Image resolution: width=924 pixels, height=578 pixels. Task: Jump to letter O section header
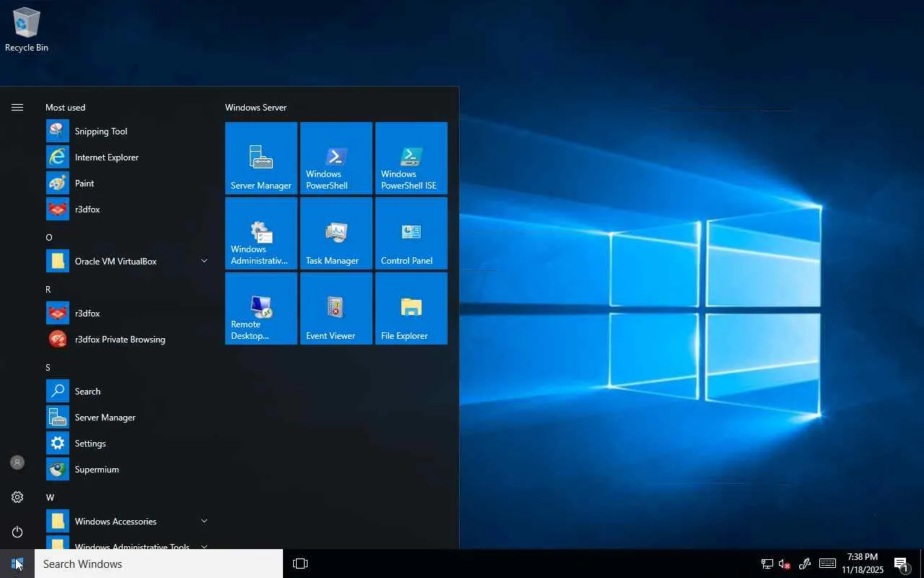point(49,238)
